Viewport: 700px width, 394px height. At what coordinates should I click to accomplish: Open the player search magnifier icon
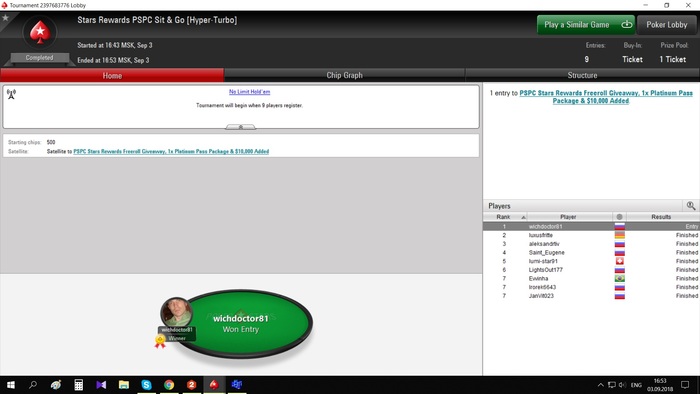(x=691, y=205)
